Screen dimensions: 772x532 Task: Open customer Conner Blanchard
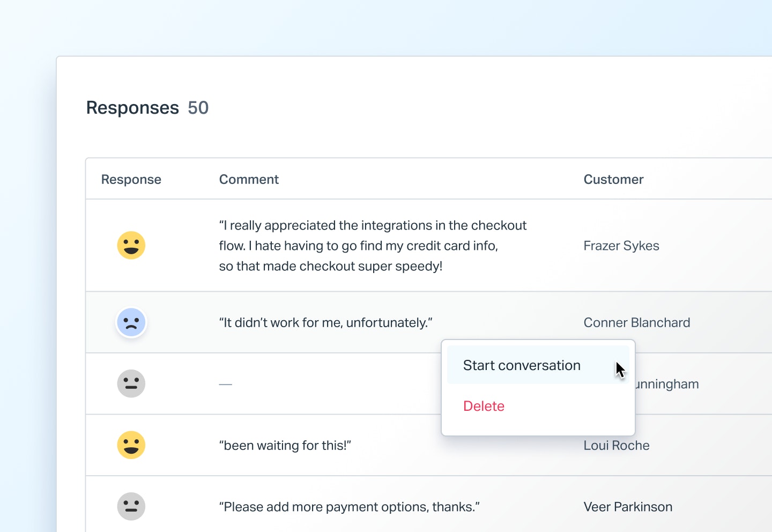[636, 323]
